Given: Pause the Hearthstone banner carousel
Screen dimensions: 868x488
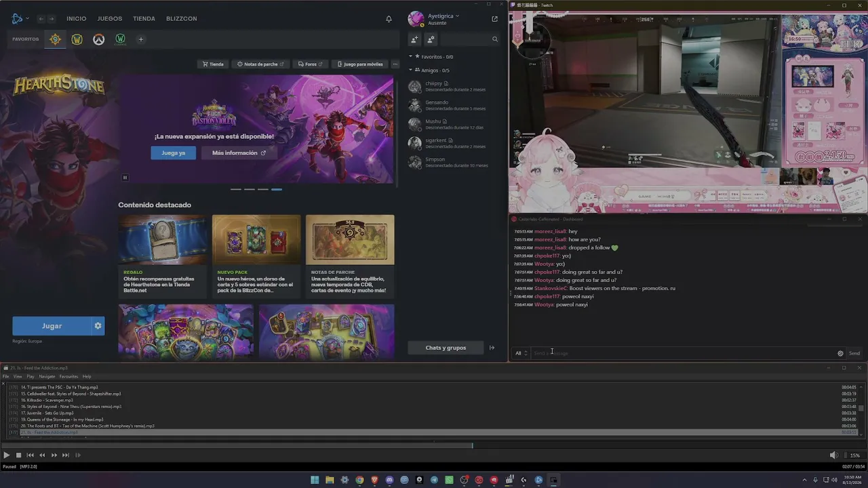Looking at the screenshot, I should coord(125,178).
